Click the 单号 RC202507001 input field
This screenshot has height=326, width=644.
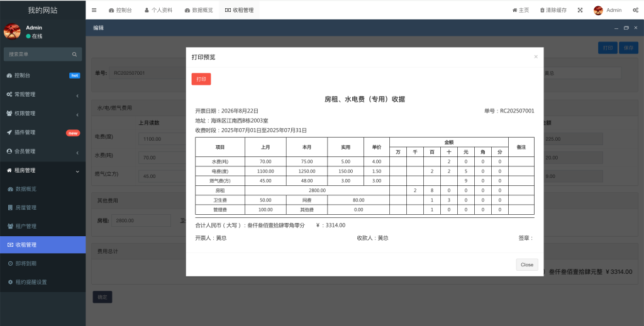(148, 73)
